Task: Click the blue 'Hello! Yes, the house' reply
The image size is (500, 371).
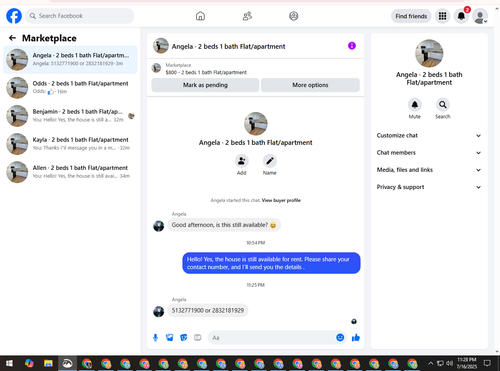Action: pos(271,263)
